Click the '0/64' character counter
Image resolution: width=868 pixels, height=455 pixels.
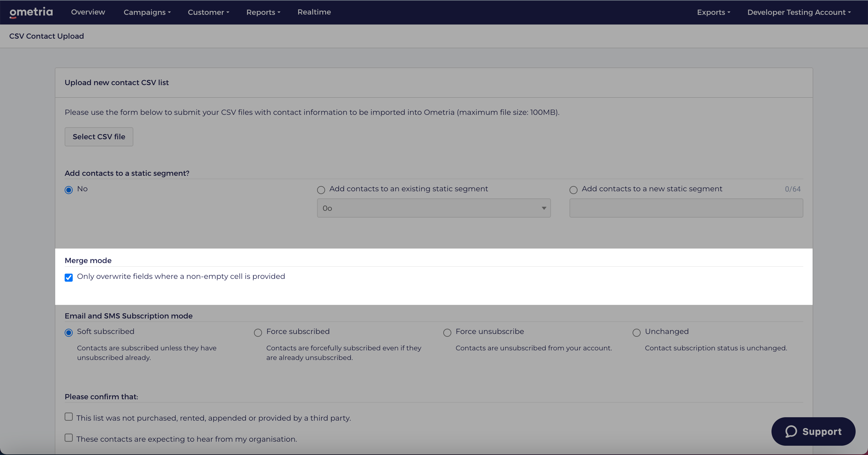[793, 189]
